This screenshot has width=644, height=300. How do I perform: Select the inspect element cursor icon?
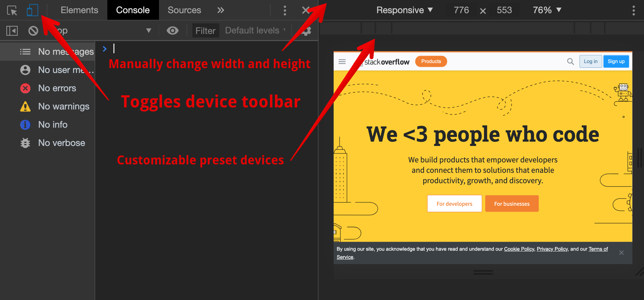[12, 10]
